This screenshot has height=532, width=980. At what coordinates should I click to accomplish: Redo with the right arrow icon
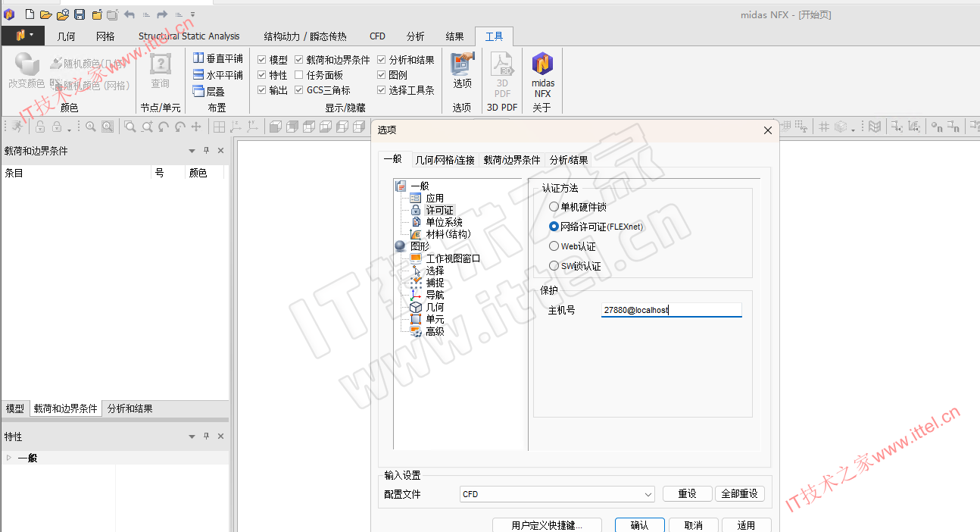[162, 14]
